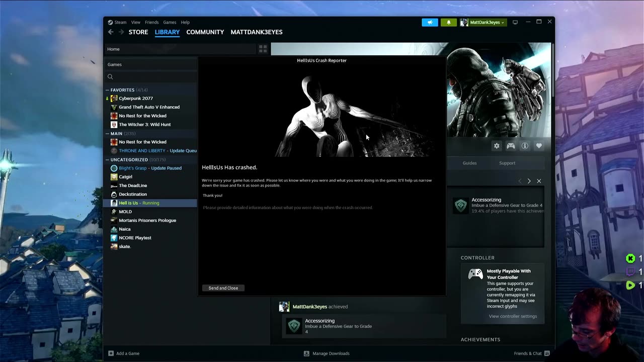Go forward with the Steam forward arrow
Viewport: 644px width, 362px height.
121,32
